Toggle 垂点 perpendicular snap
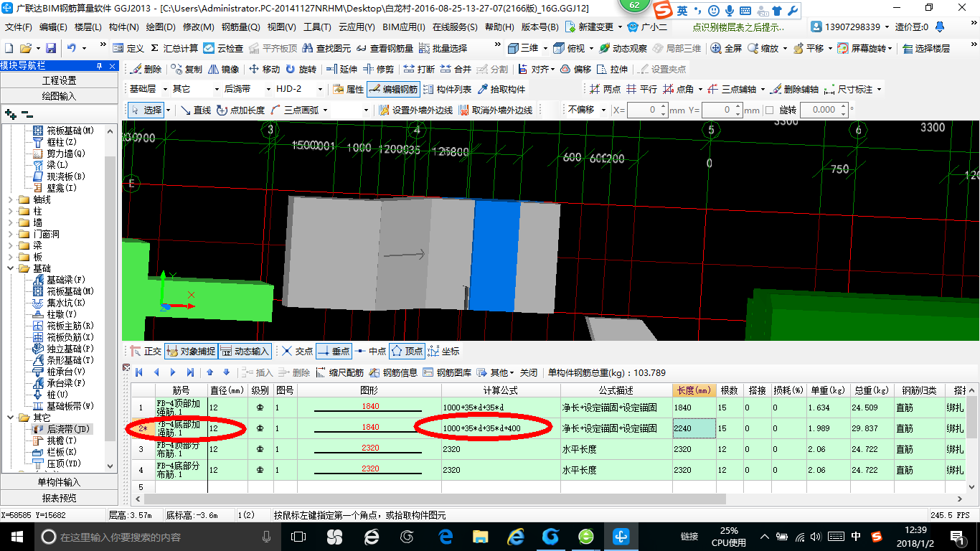 point(334,351)
